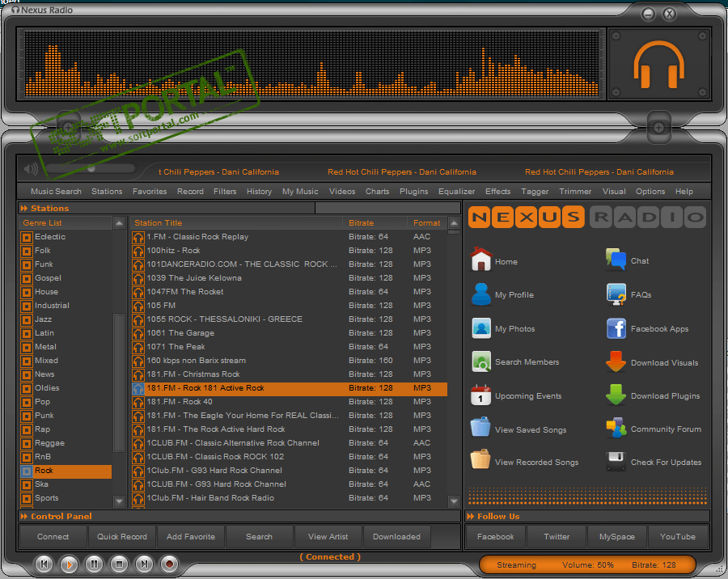Select the Jazz genre
Viewport: 728px width, 579px height.
tap(43, 319)
